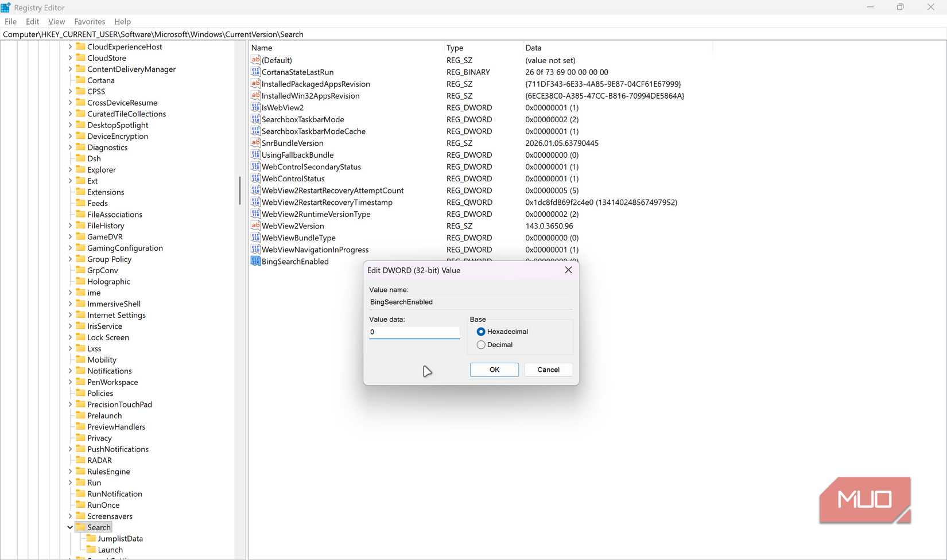Open the File menu
The image size is (947, 560).
tap(10, 21)
